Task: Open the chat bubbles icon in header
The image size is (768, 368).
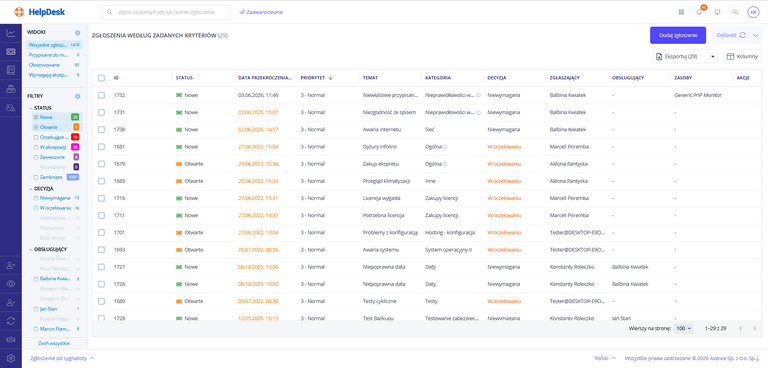Action: pos(735,12)
